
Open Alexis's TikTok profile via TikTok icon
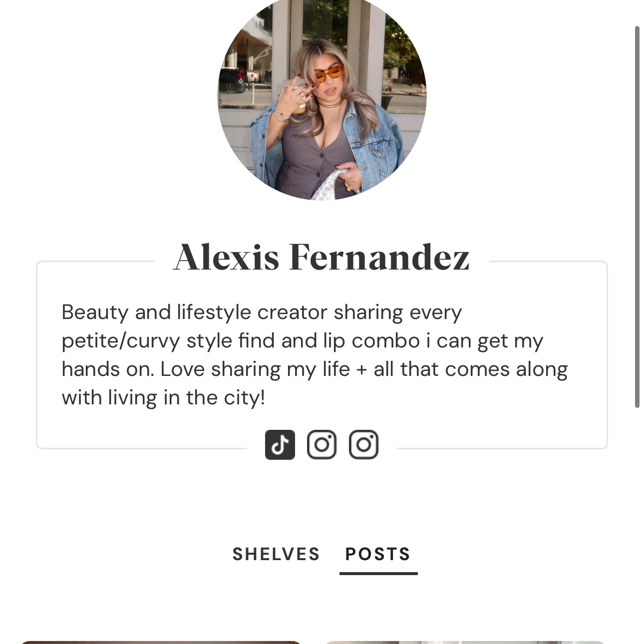pyautogui.click(x=280, y=443)
